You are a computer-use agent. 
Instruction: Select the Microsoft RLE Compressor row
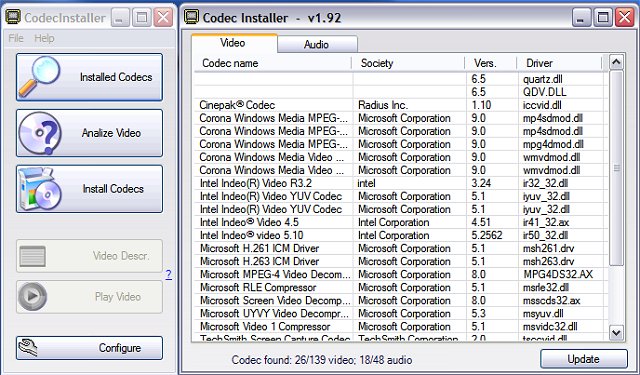coord(400,288)
